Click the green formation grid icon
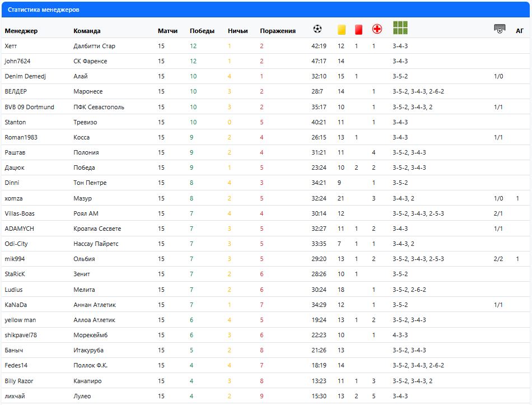Screen dimensions: 532x405 pyautogui.click(x=400, y=28)
